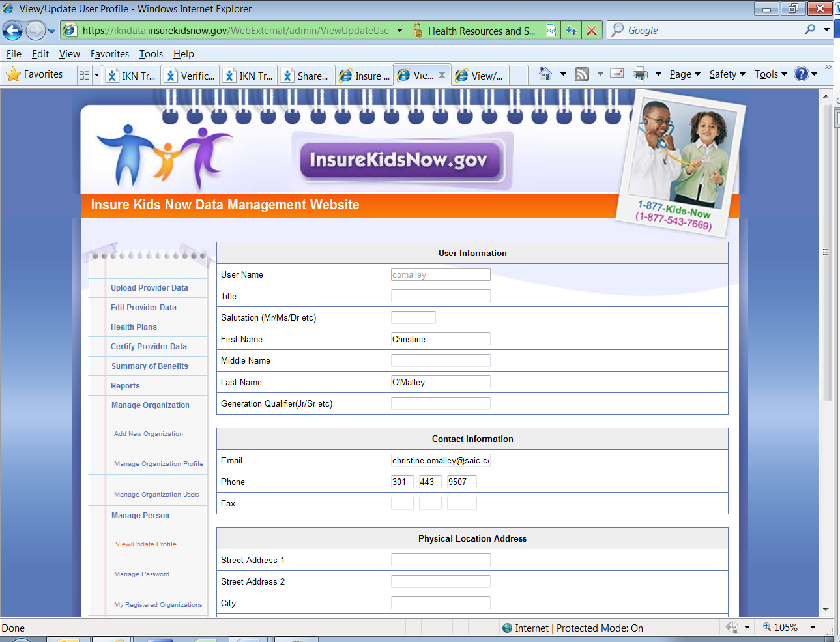Click the RSS Feeds icon
This screenshot has width=840, height=642.
click(x=582, y=74)
